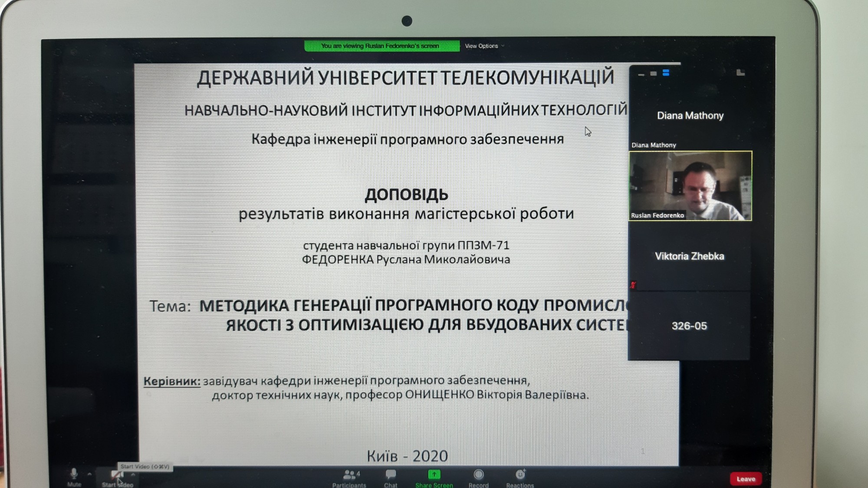Open the Participants panel
868x488 pixels.
point(349,478)
